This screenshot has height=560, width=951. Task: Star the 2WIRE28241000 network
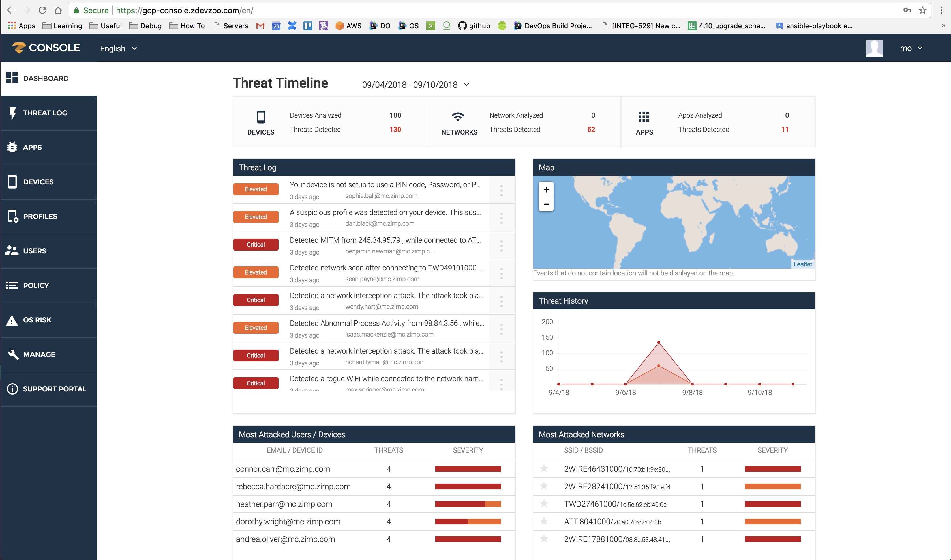[x=544, y=486]
